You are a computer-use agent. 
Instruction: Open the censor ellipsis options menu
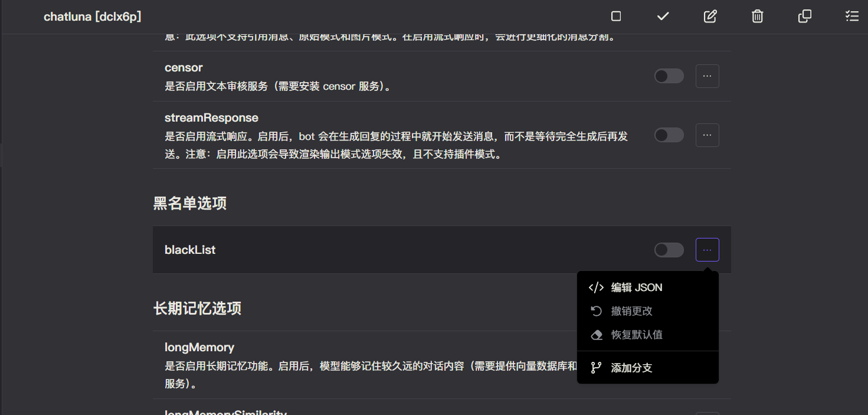pos(707,76)
